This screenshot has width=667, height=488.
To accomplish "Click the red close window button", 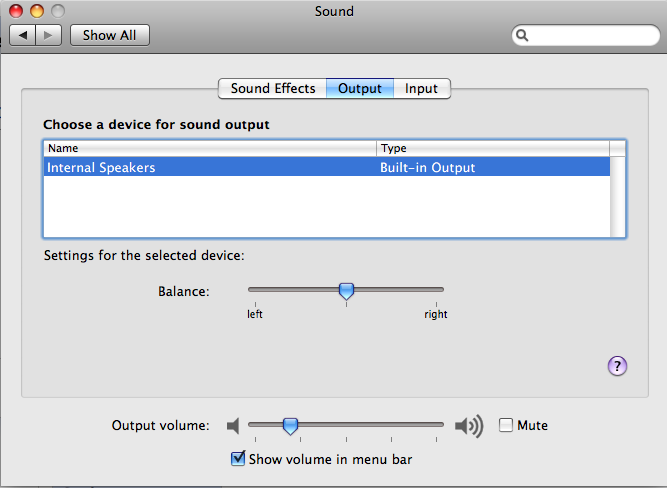I will tap(16, 11).
